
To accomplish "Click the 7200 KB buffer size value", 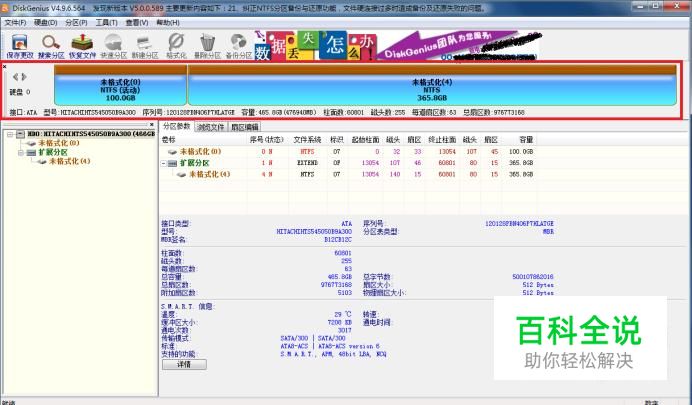I will [339, 322].
